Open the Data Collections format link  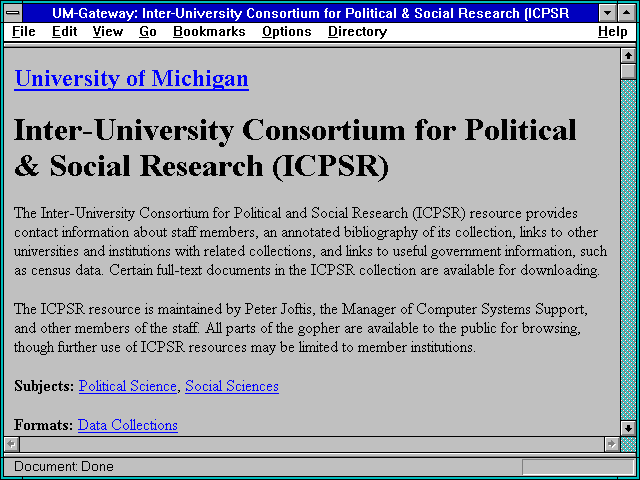[x=128, y=425]
